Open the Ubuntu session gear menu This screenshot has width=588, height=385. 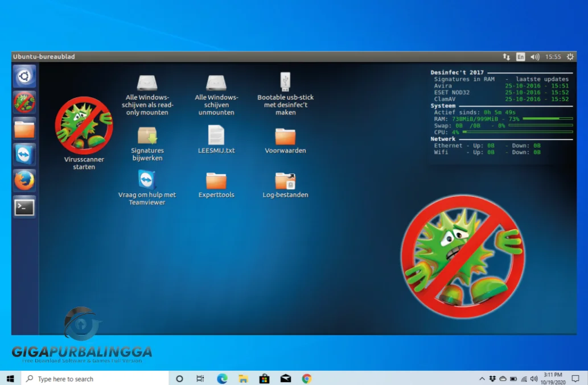pos(570,56)
